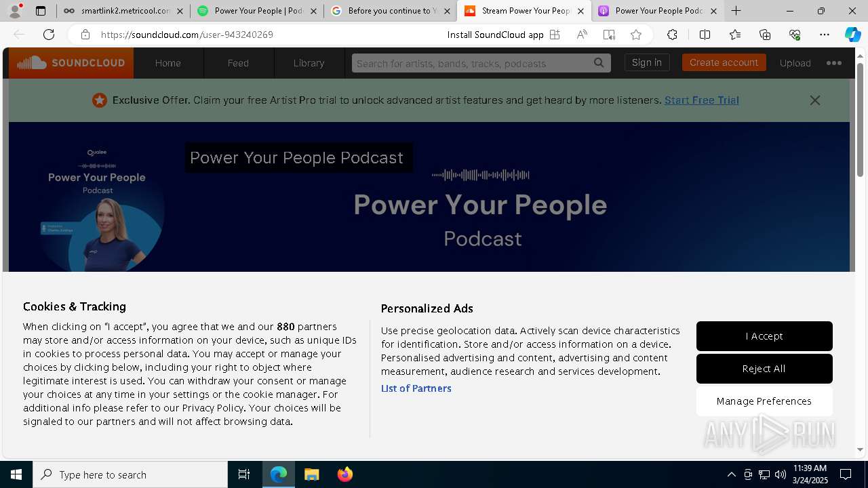868x488 pixels.
Task: Refresh the SoundCloud page
Action: pyautogui.click(x=49, y=35)
